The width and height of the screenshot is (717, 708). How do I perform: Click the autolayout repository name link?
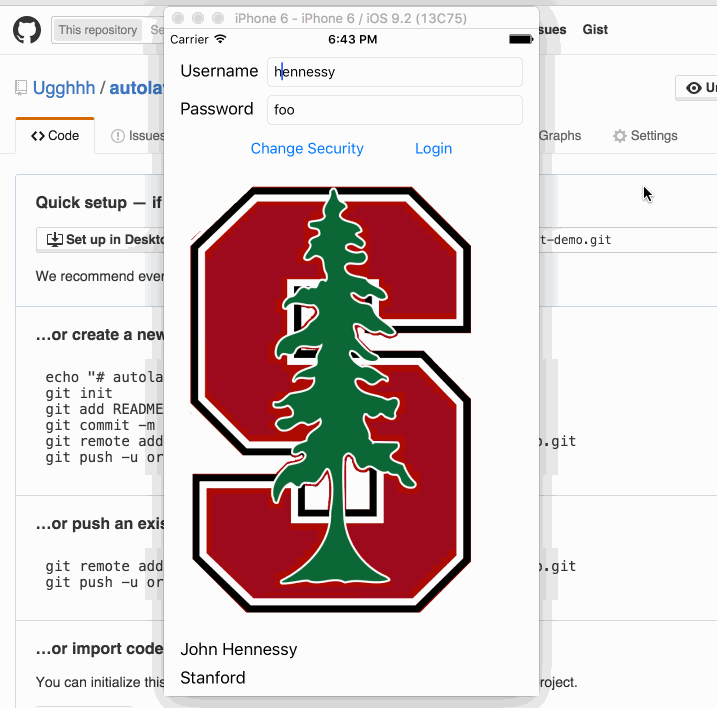tap(136, 88)
